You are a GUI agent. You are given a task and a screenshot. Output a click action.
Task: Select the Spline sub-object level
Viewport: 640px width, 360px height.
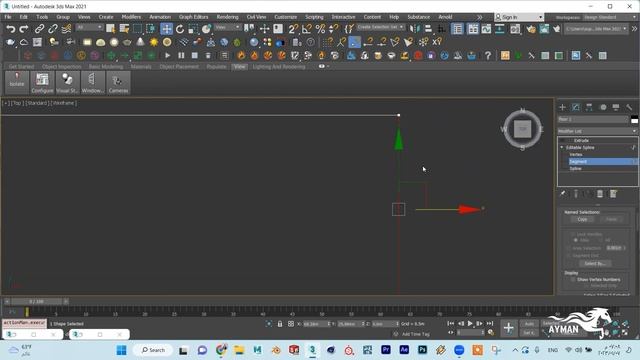point(576,169)
